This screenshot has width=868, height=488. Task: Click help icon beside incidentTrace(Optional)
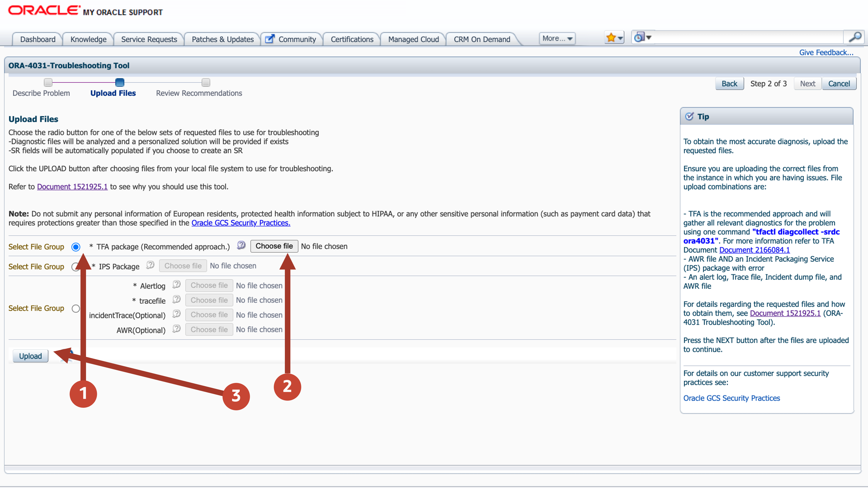coord(177,314)
